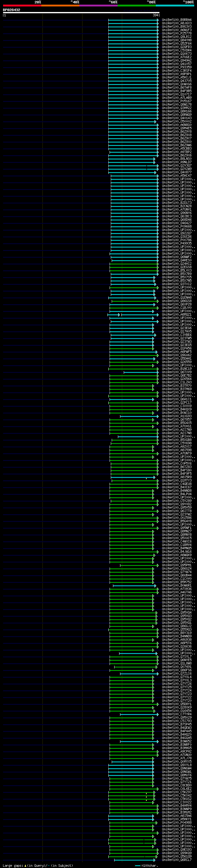
Task: Select label UniRef100_Q1PA56
Action: 176,349
